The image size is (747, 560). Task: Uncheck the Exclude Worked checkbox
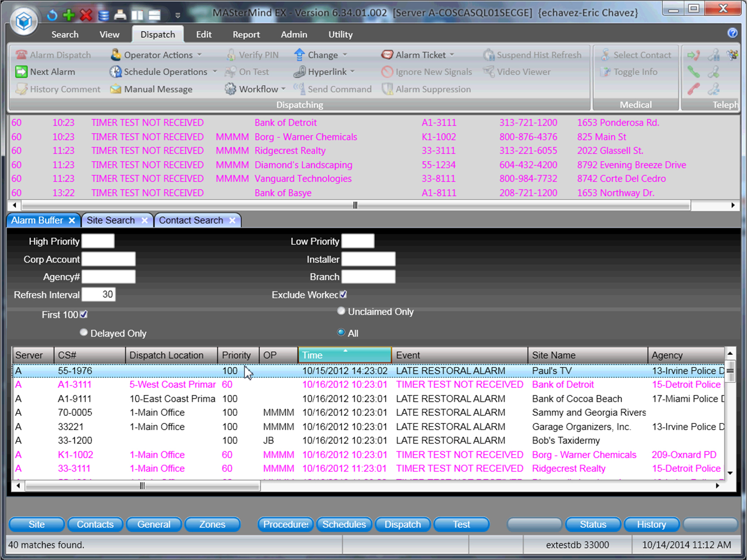pos(343,294)
